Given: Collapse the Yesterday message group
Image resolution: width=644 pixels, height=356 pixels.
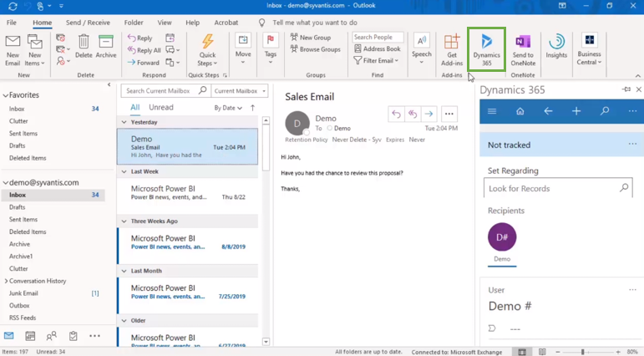Looking at the screenshot, I should 124,122.
